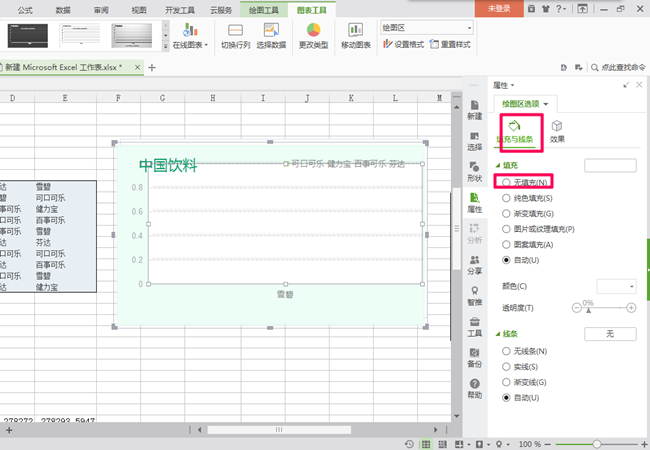The width and height of the screenshot is (650, 450).
Task: Click the 未登录 sign-in button
Action: [x=499, y=8]
